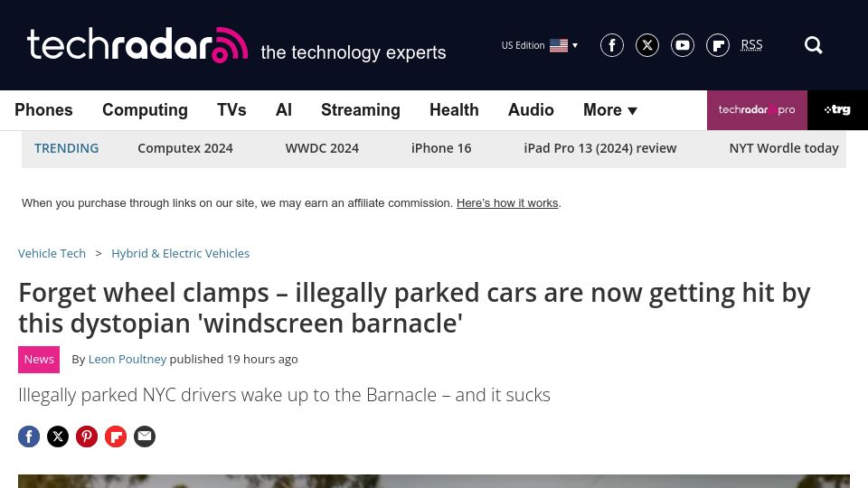Open NYT Wordle today link
The width and height of the screenshot is (868, 488).
(784, 148)
